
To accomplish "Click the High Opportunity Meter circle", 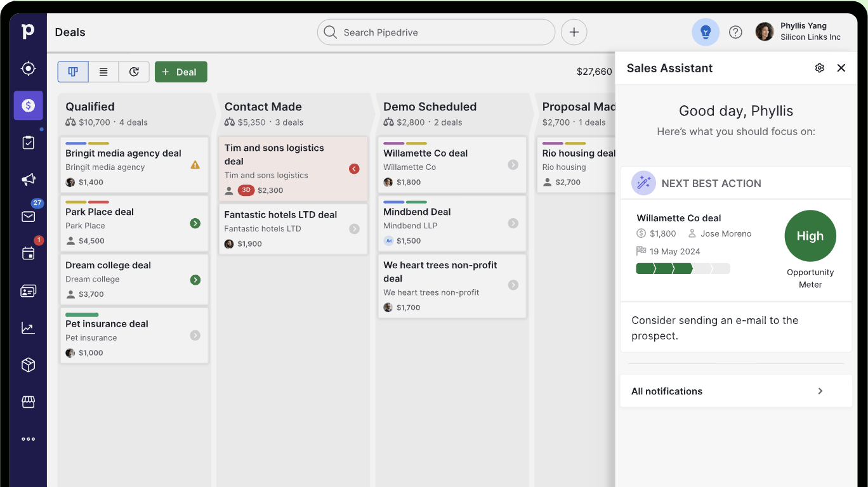I will pyautogui.click(x=810, y=236).
